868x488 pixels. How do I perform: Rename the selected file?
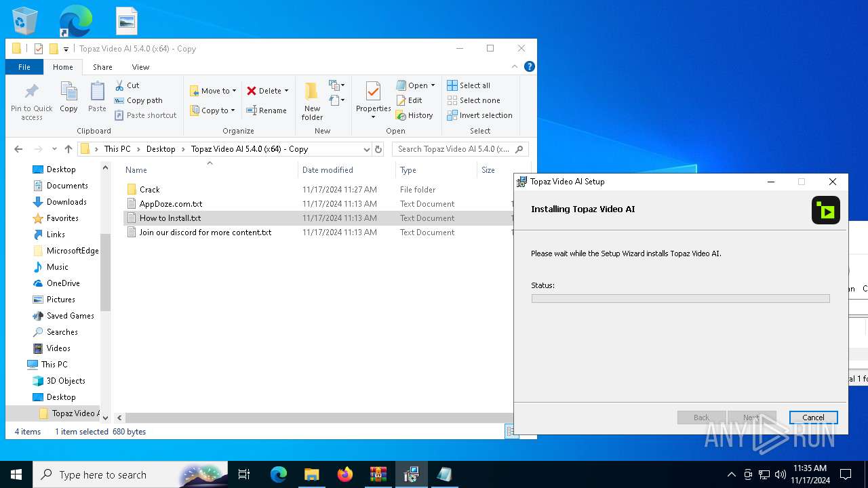[266, 110]
